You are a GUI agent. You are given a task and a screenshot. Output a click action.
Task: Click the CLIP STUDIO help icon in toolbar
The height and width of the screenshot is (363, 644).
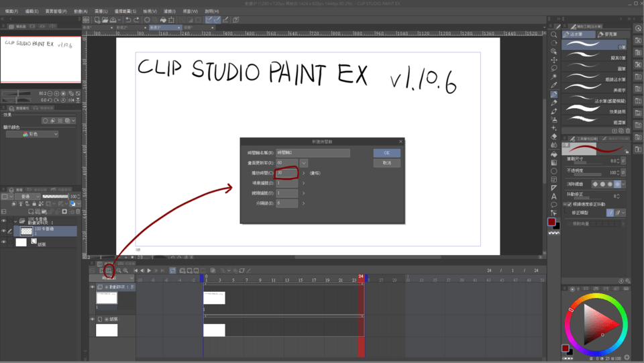pyautogui.click(x=235, y=19)
